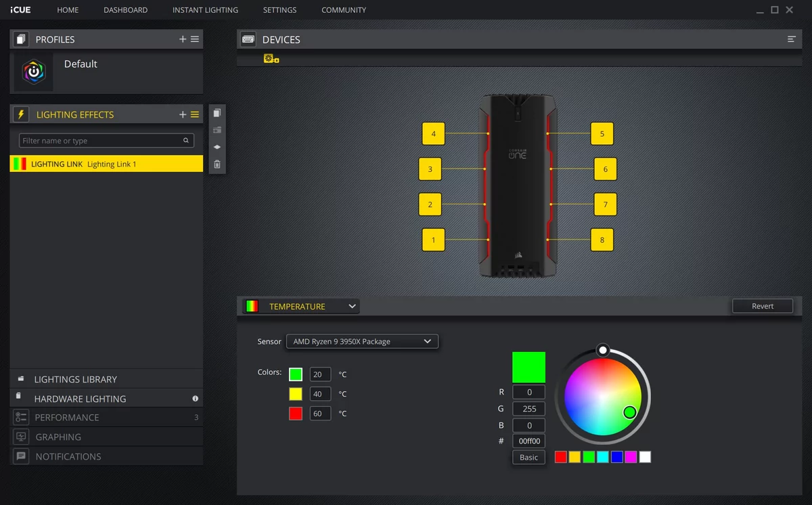Select LED zone 4 on the case
812x505 pixels.
[x=434, y=134]
